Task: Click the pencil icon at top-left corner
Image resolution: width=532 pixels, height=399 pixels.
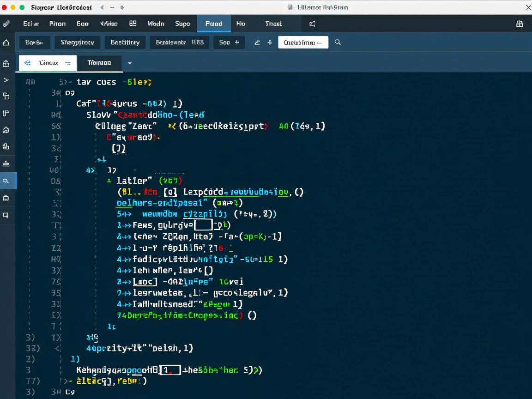Action: (6, 24)
